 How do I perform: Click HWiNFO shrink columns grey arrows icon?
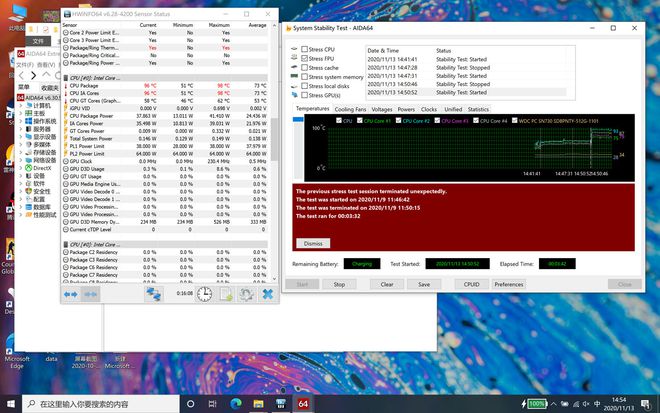coord(90,294)
